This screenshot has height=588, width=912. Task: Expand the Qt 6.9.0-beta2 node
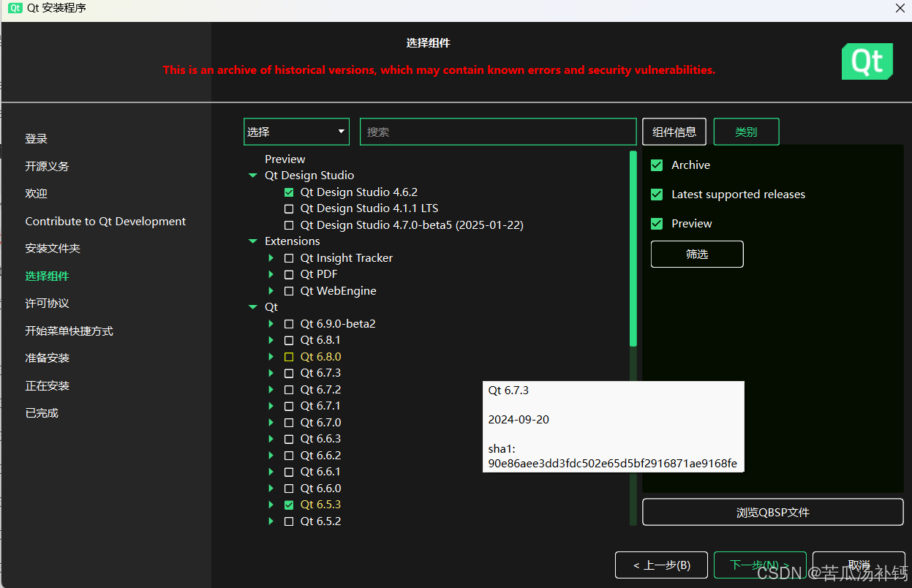click(271, 324)
